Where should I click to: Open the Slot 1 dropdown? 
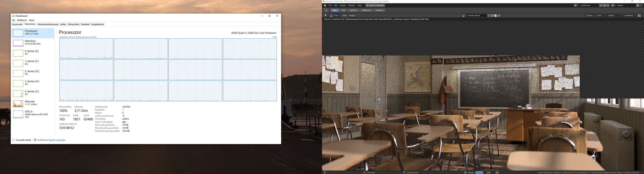coord(602,16)
